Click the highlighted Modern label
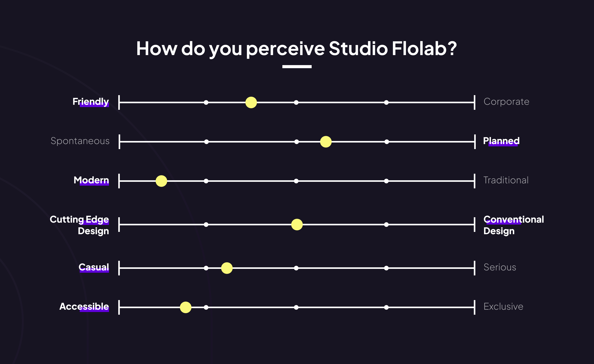This screenshot has width=594, height=364. pyautogui.click(x=91, y=180)
